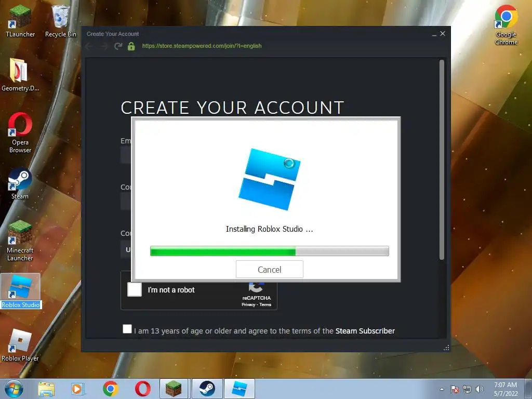
Task: Click the Steam window resize grip corner
Action: pos(446,348)
